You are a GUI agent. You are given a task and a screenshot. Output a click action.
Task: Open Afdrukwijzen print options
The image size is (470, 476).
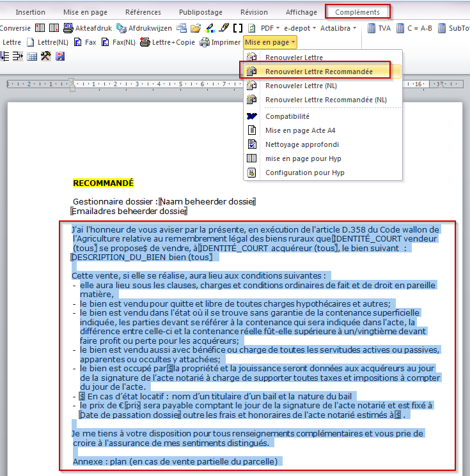tap(145, 28)
